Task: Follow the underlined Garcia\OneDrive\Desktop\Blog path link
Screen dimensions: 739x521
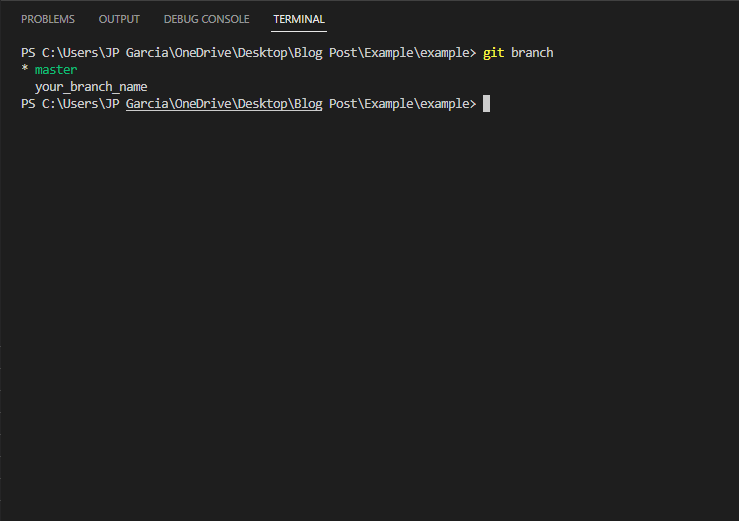Action: click(224, 104)
